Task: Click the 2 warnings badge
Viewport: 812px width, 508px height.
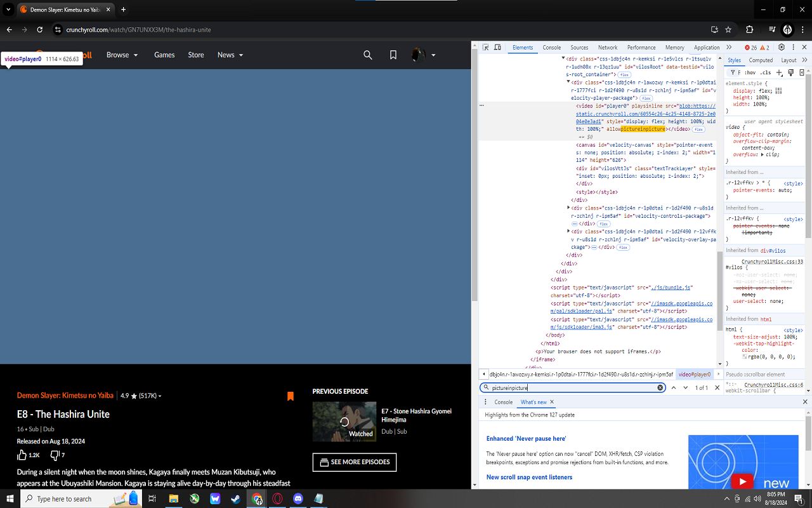Action: tap(764, 48)
